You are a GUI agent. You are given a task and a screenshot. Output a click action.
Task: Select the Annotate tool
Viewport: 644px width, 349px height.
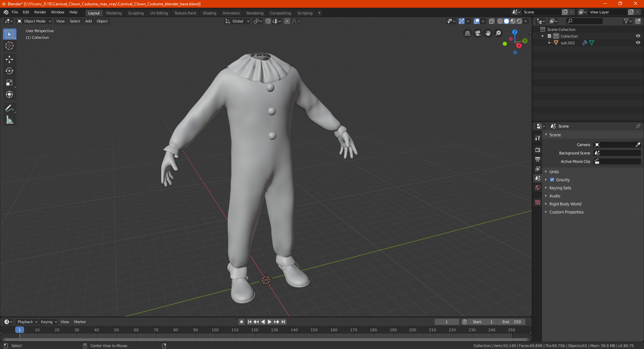(9, 108)
